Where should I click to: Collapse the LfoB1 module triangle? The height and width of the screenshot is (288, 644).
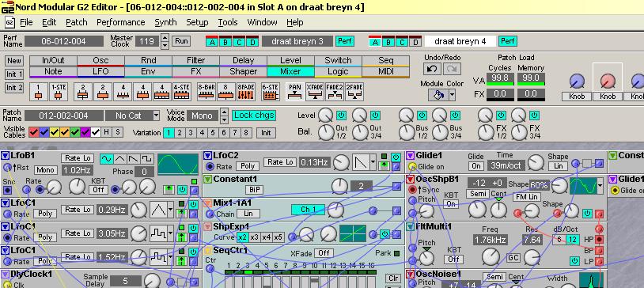(5, 155)
